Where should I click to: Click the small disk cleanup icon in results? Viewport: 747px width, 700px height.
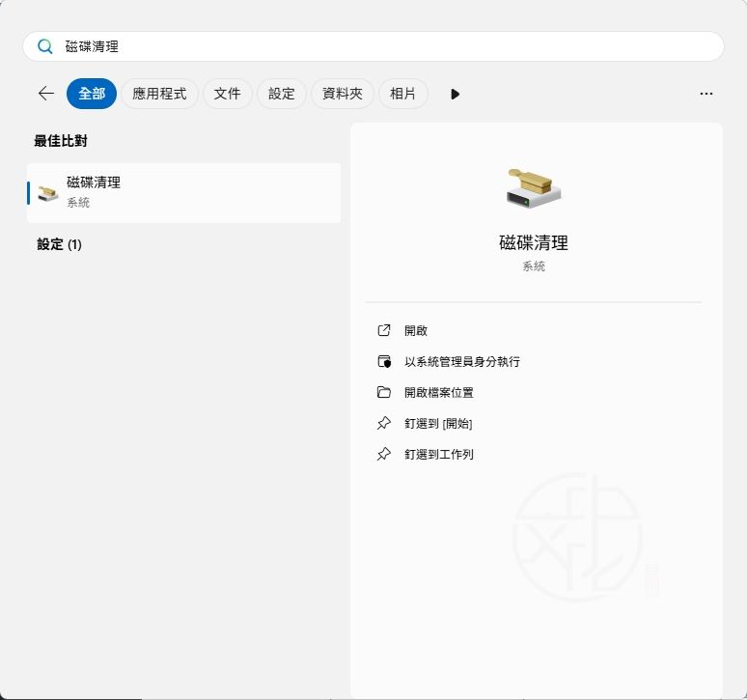point(47,193)
